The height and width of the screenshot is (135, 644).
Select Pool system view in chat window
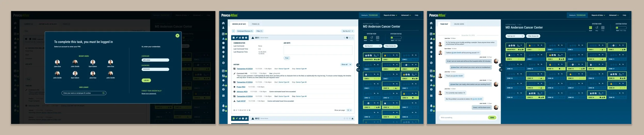(x=603, y=28)
